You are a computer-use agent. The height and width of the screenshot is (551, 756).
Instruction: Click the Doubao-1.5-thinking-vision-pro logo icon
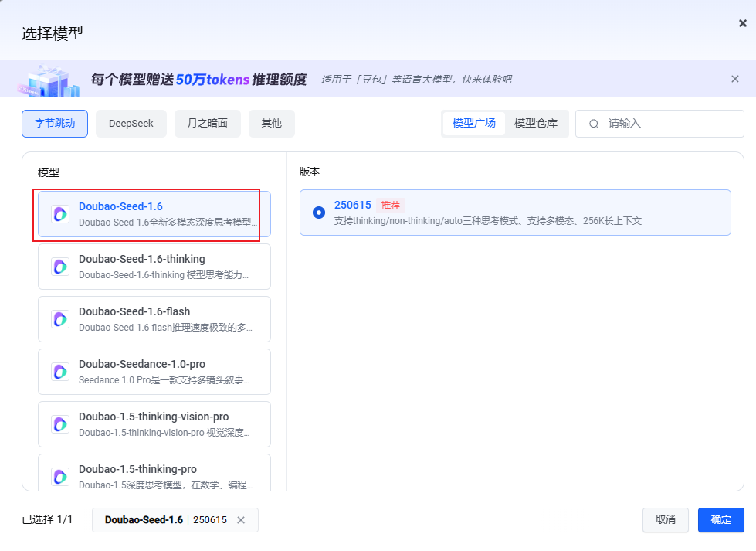coord(60,424)
